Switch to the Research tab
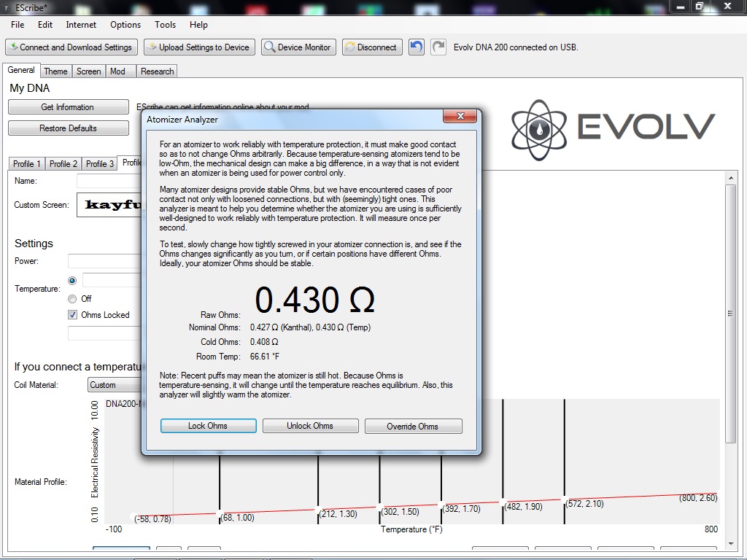This screenshot has width=747, height=560. point(158,71)
